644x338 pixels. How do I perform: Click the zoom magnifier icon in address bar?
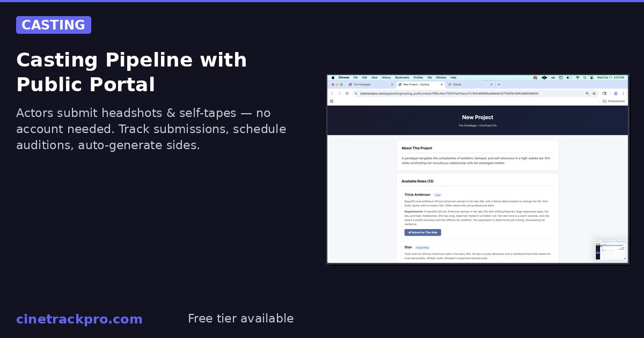click(587, 93)
